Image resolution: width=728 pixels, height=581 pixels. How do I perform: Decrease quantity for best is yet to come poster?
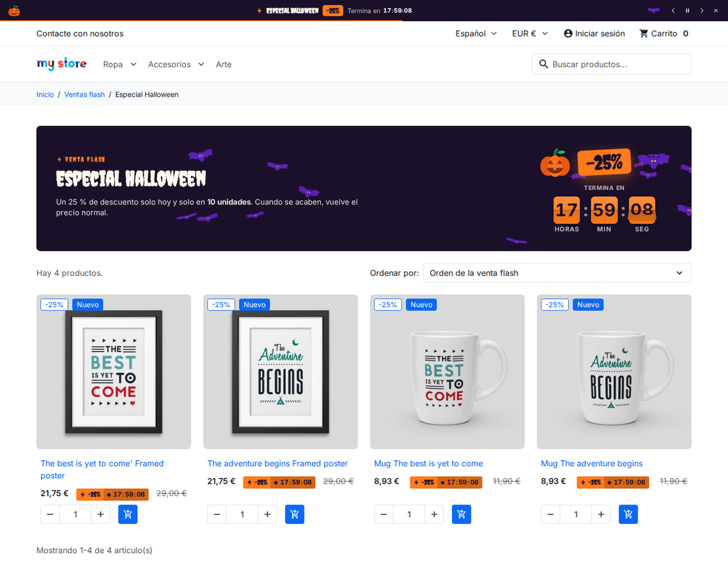pos(50,514)
